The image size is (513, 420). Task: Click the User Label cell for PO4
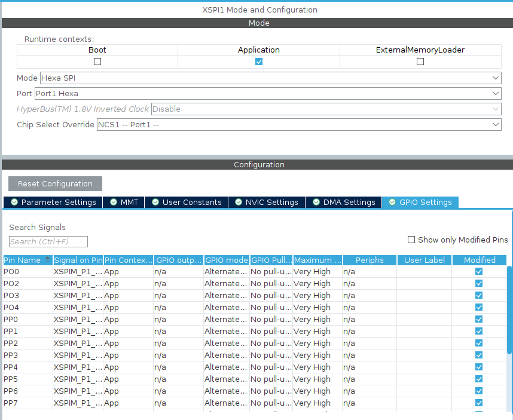click(425, 308)
